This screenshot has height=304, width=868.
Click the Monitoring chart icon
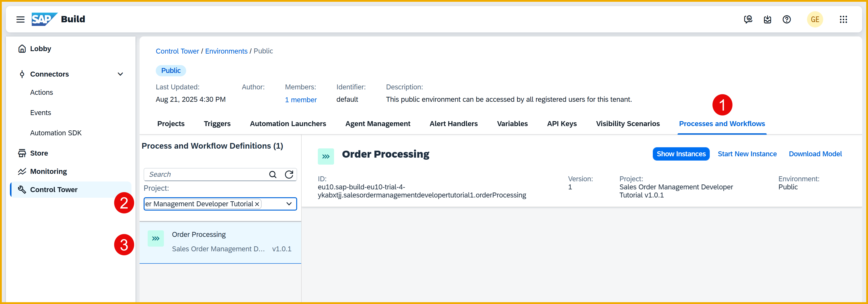click(22, 171)
